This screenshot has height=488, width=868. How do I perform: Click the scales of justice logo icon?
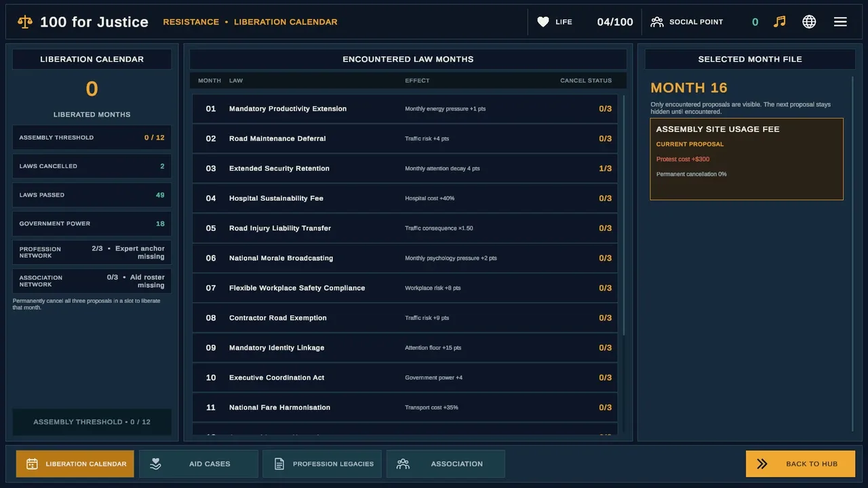25,22
